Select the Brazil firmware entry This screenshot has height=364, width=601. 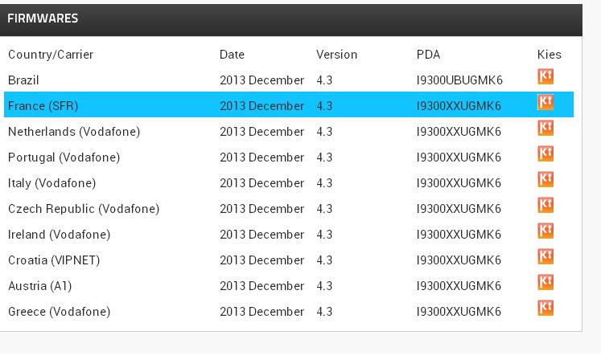(x=289, y=80)
